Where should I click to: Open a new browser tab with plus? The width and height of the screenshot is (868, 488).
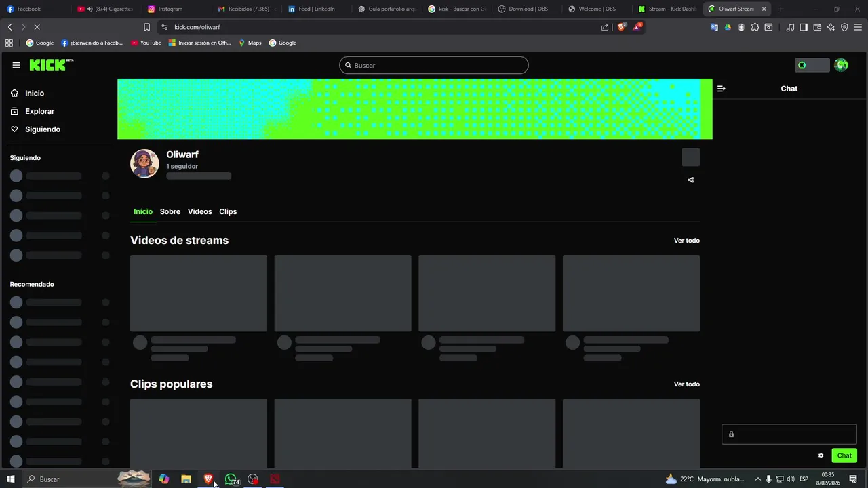[781, 9]
